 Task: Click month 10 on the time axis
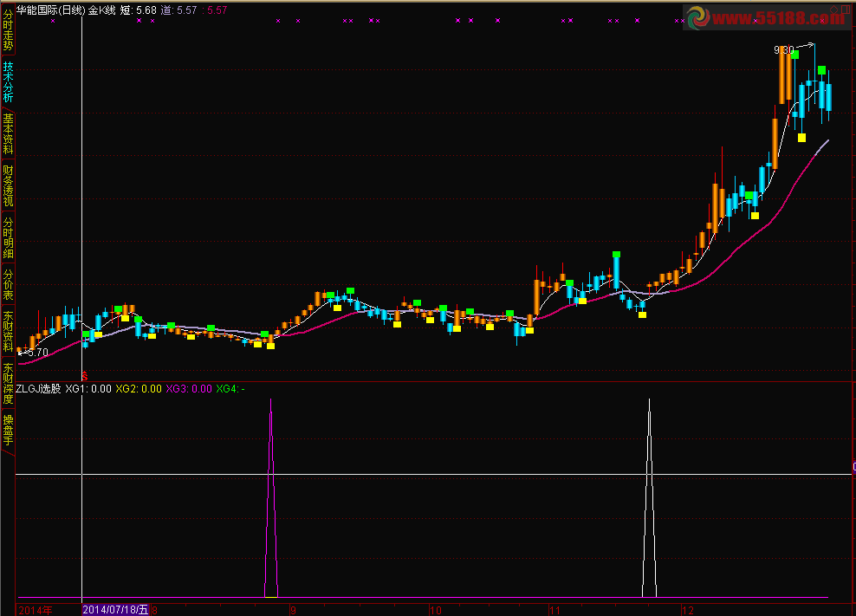click(436, 610)
